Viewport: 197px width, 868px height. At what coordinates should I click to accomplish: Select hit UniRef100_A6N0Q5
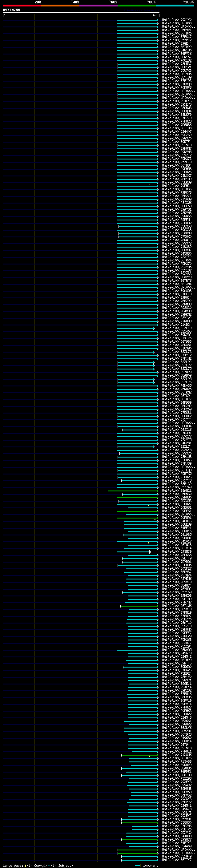(x=177, y=650)
